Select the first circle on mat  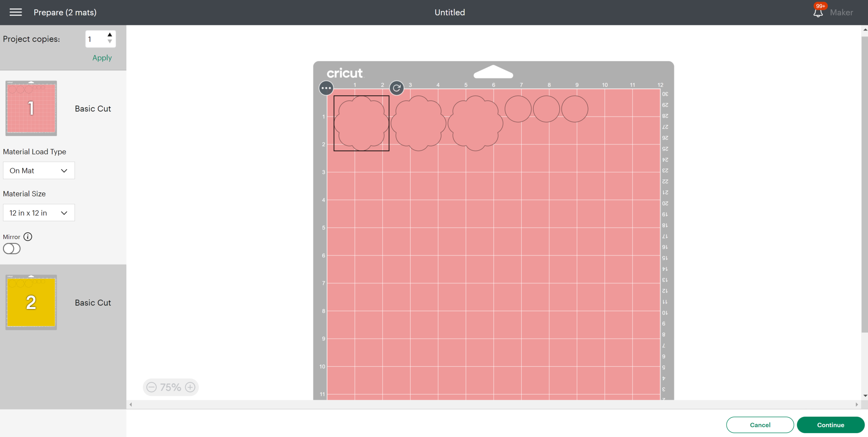click(x=518, y=109)
